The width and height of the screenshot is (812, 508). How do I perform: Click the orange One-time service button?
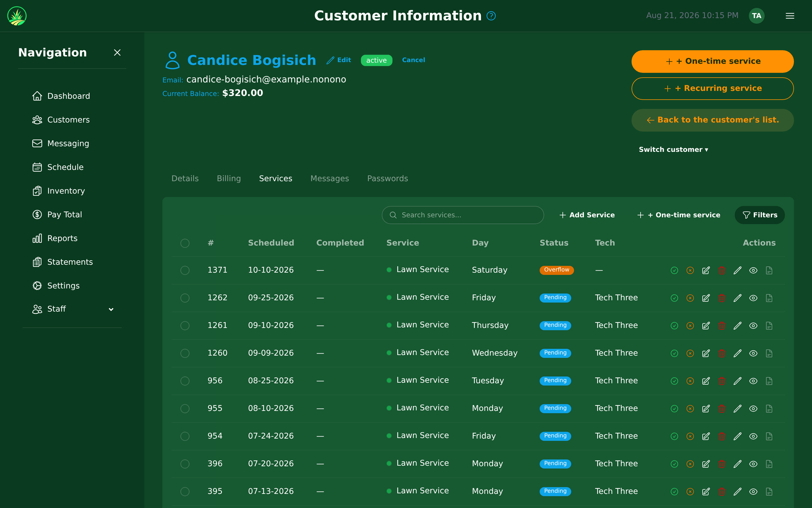click(712, 62)
